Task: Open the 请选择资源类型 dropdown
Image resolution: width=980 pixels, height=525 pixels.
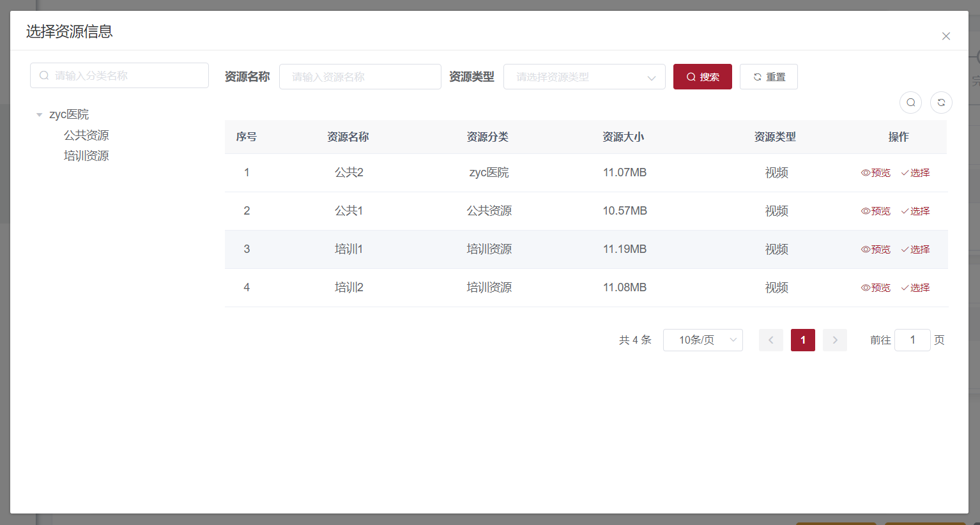Action: pos(585,77)
